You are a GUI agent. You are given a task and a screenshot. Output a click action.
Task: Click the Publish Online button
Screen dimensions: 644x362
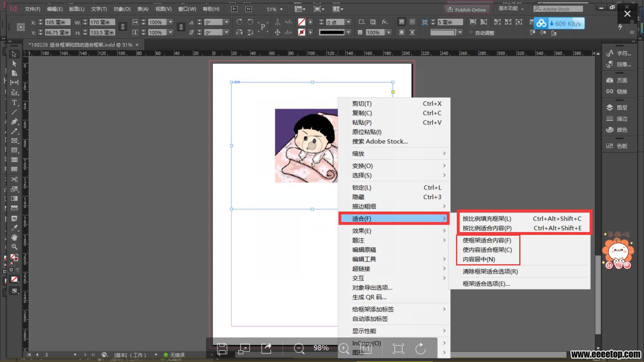pos(467,9)
